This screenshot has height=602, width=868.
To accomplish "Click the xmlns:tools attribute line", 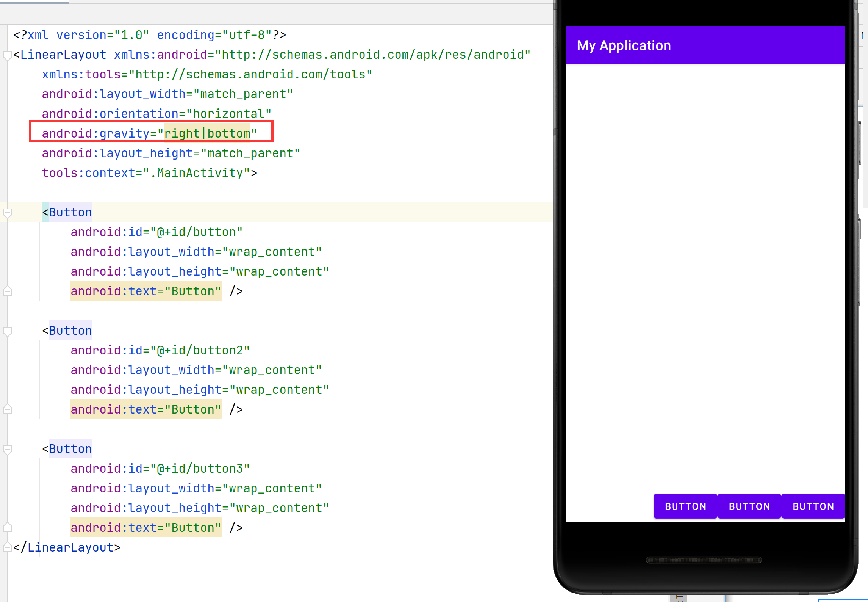I will click(207, 74).
